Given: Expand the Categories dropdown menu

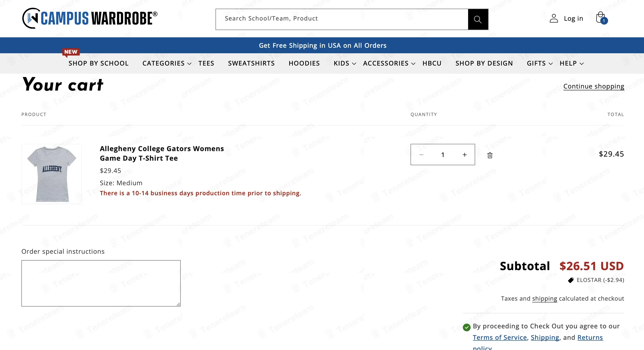Looking at the screenshot, I should [167, 63].
